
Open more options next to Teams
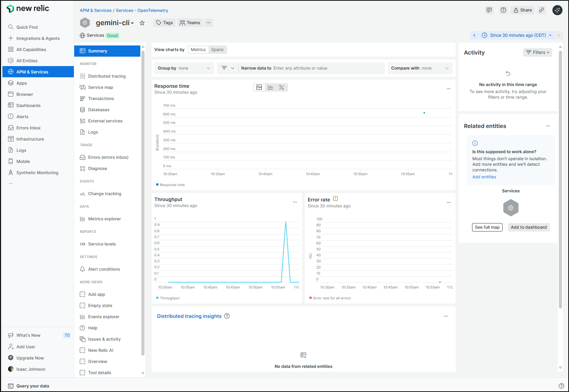pyautogui.click(x=209, y=23)
